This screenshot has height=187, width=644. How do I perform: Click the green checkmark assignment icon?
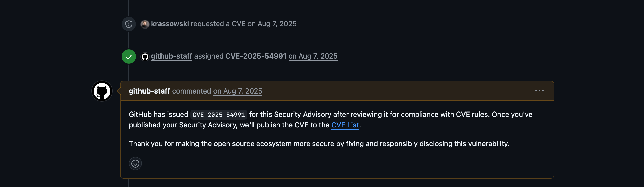tap(129, 56)
